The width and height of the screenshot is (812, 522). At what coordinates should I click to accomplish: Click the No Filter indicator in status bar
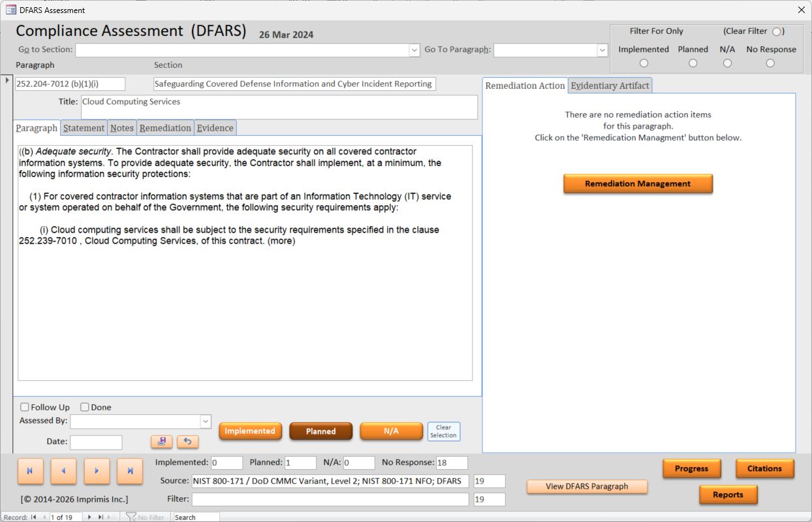pos(145,517)
